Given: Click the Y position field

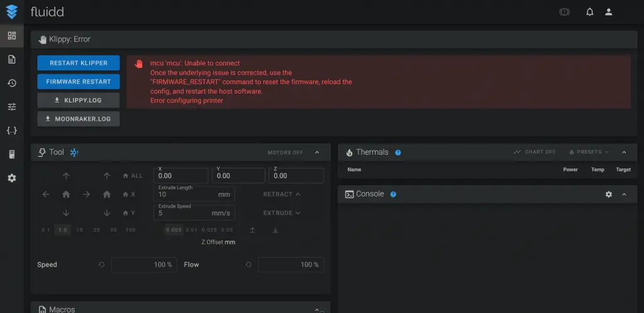Looking at the screenshot, I should (x=238, y=175).
